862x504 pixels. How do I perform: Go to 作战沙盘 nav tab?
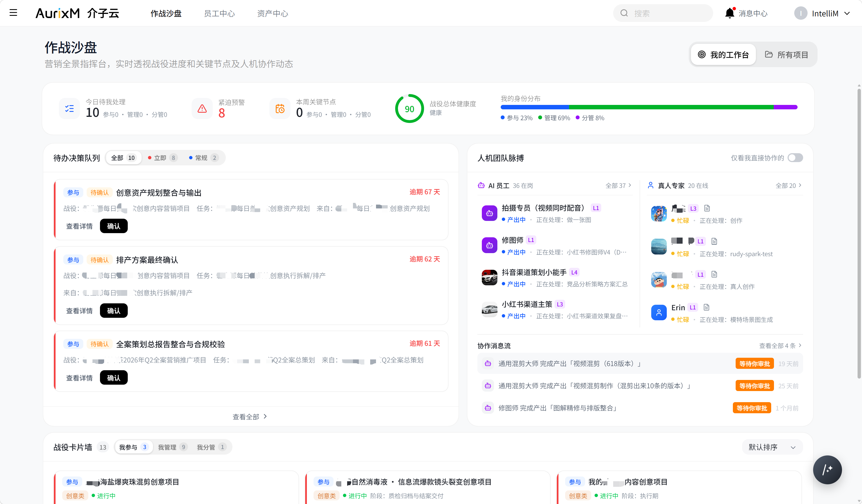coord(166,13)
